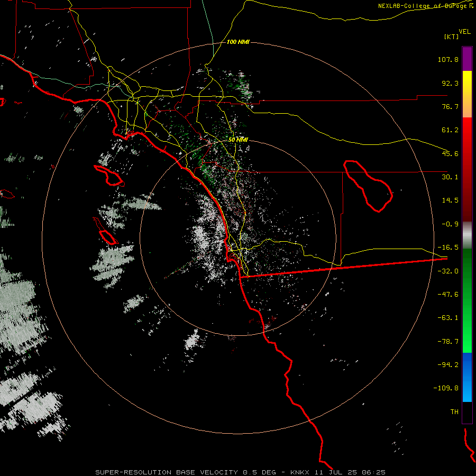Click the VEL legend title

coord(464,32)
